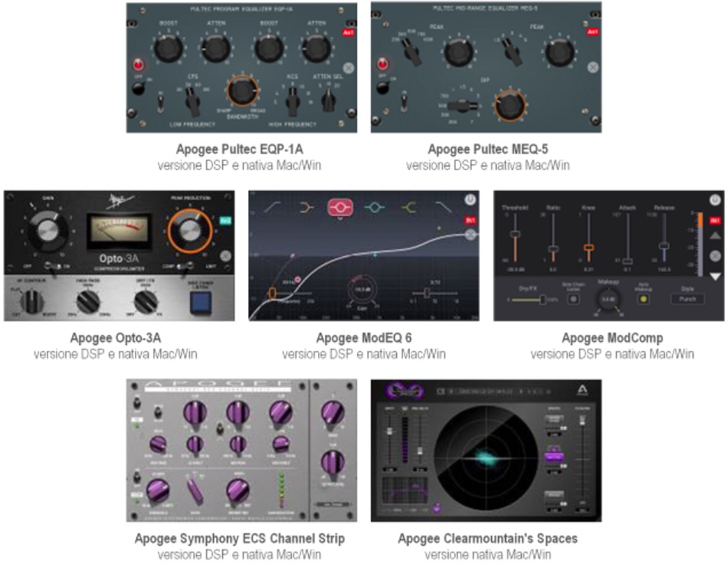The width and height of the screenshot is (728, 575).
Task: Click the Apogee Clearmountain's Spaces title
Action: [x=488, y=539]
